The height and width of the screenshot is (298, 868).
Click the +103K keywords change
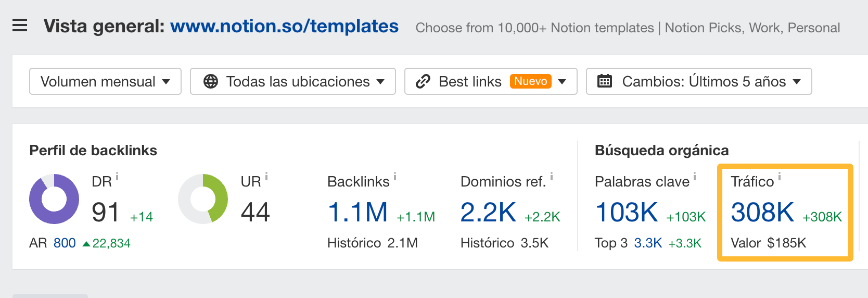click(686, 217)
